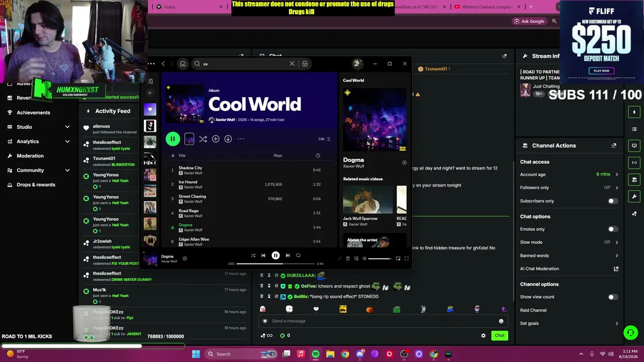Expand Slow mode setting
644x362 pixels.
pyautogui.click(x=617, y=242)
